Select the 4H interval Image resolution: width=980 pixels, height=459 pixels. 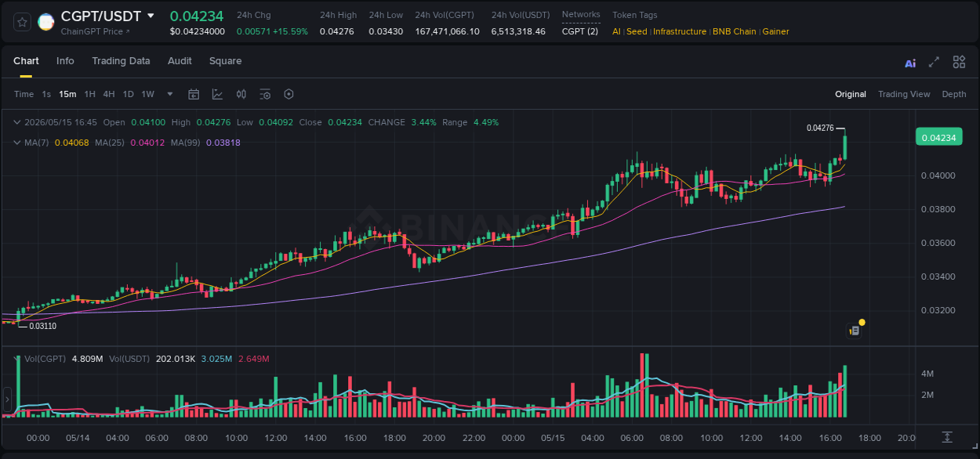(109, 94)
